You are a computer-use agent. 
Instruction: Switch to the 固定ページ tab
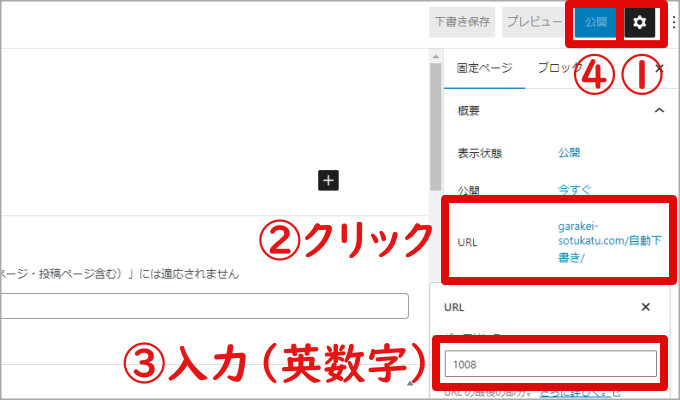[x=484, y=68]
